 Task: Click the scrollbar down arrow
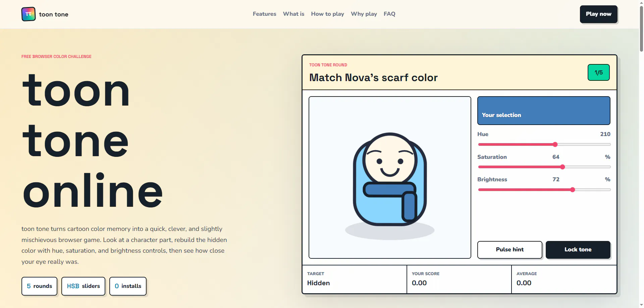(x=641, y=305)
